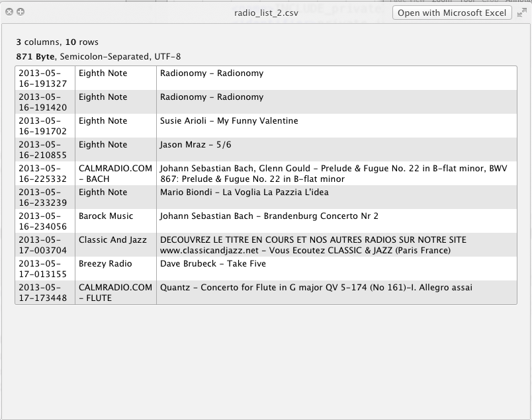Screen dimensions: 532x420
Task: Click Eighth Note beside Susie Arioli
Action: (116, 126)
